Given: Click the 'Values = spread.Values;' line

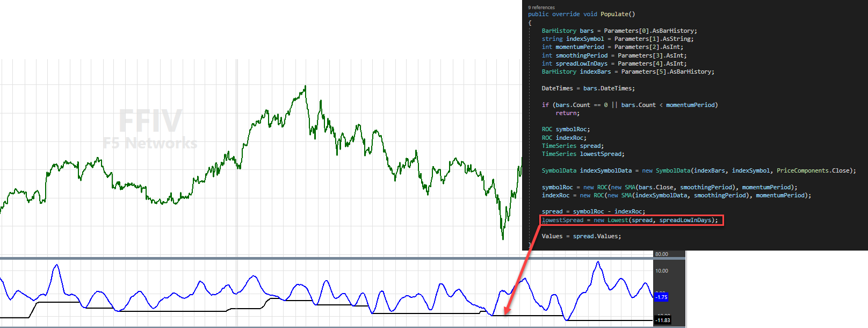Looking at the screenshot, I should [581, 236].
